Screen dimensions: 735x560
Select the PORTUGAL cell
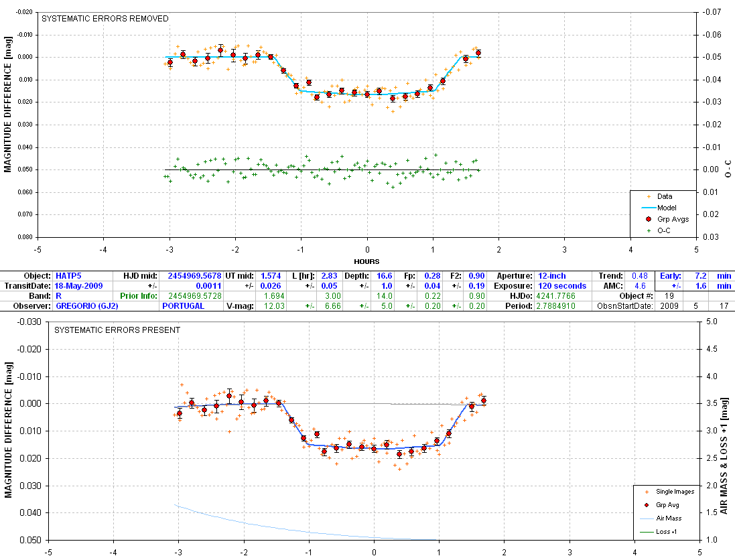(184, 306)
